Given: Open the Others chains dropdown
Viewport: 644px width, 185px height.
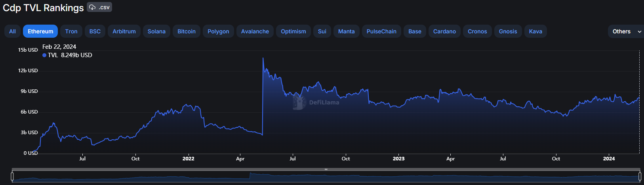Looking at the screenshot, I should [x=626, y=31].
